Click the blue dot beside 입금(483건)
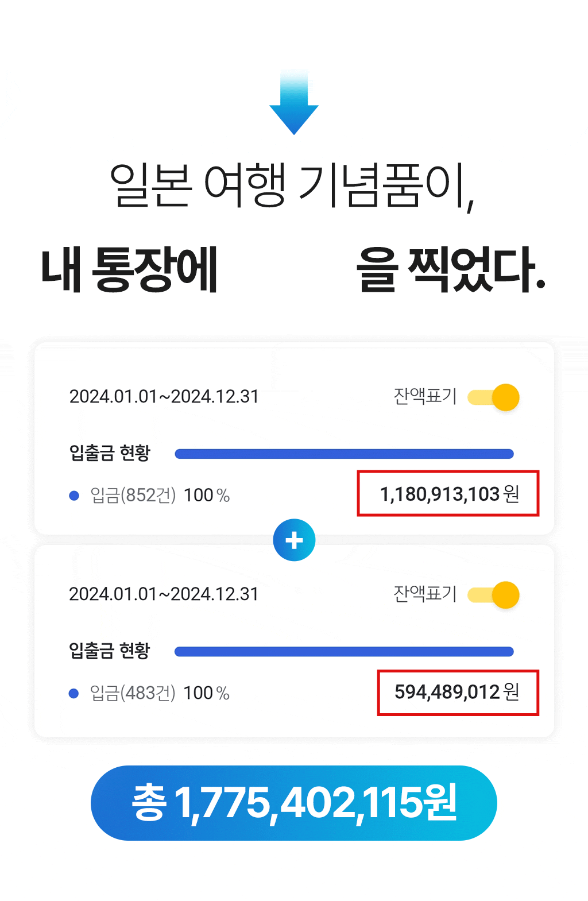The image size is (588, 901). point(73,694)
